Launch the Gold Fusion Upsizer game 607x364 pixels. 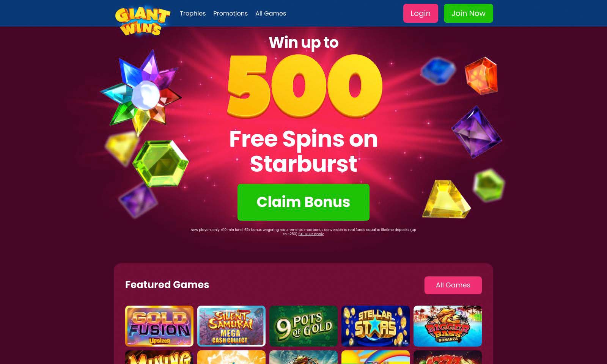(159, 326)
